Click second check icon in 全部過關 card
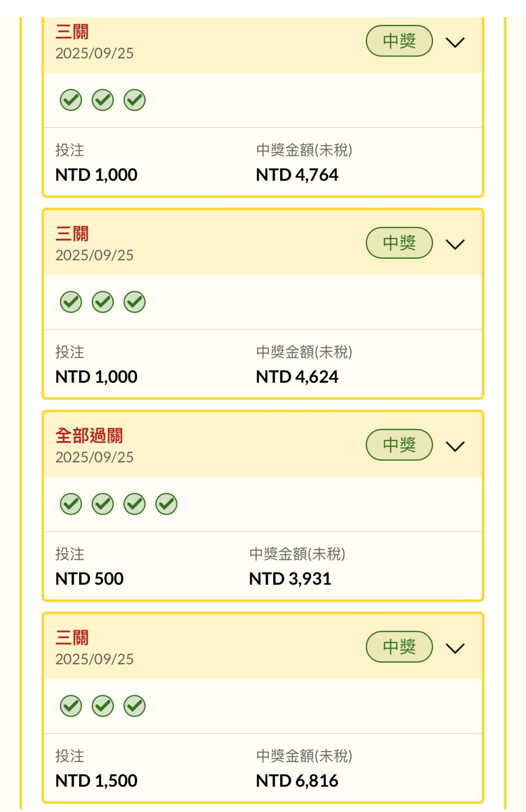This screenshot has width=526, height=812. tap(103, 504)
